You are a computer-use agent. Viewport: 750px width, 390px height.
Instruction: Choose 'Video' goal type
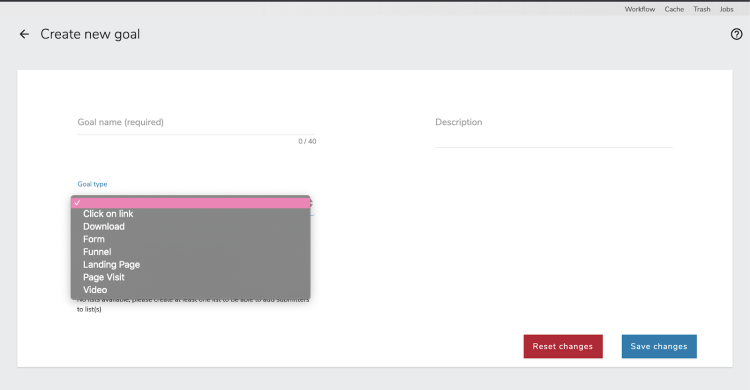190,290
